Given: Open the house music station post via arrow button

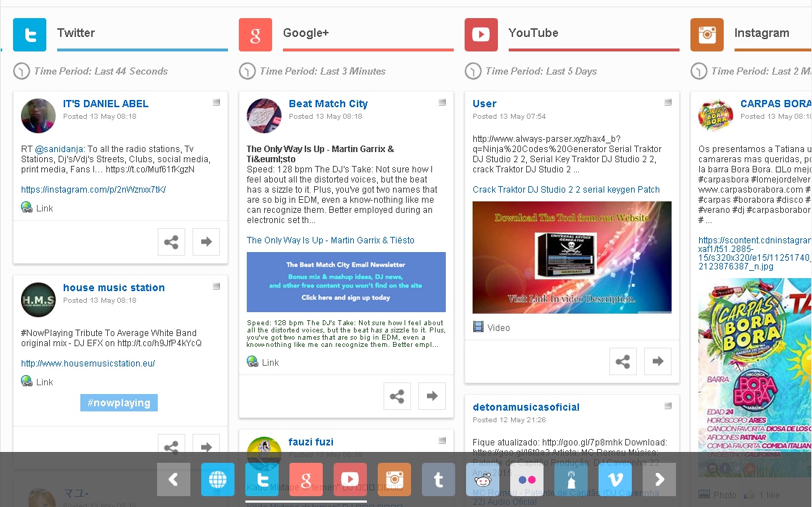Looking at the screenshot, I should [x=206, y=443].
